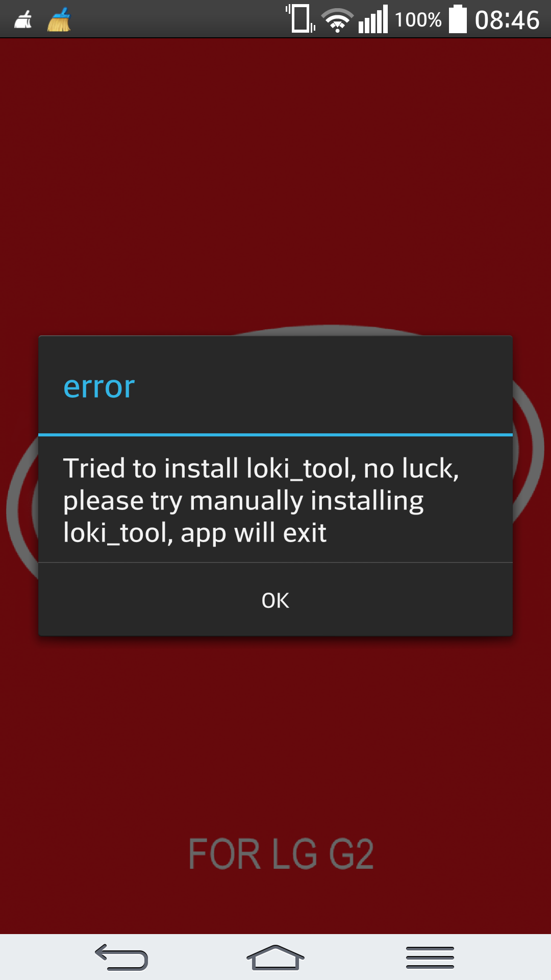551x980 pixels.
Task: Tap the yellow broom cleaner notification icon
Action: point(59,20)
